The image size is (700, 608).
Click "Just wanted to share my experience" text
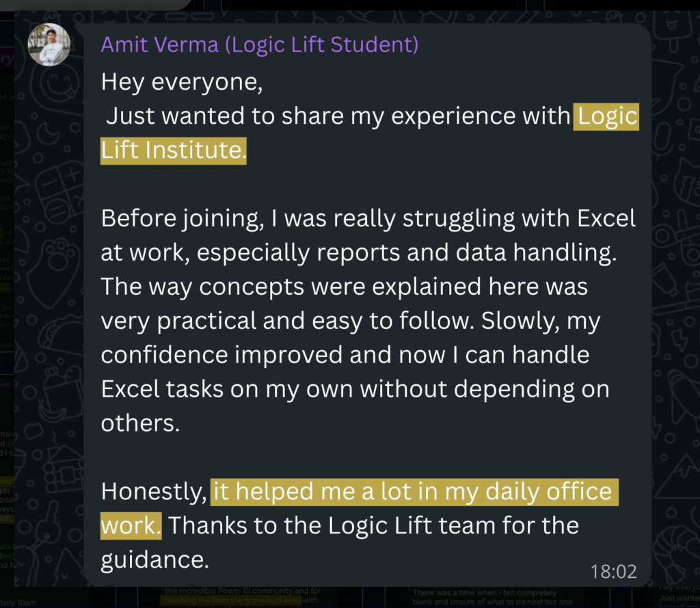point(287,117)
